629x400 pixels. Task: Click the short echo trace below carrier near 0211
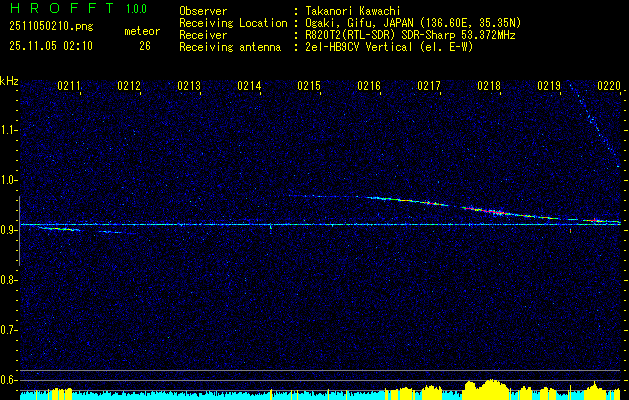60,229
